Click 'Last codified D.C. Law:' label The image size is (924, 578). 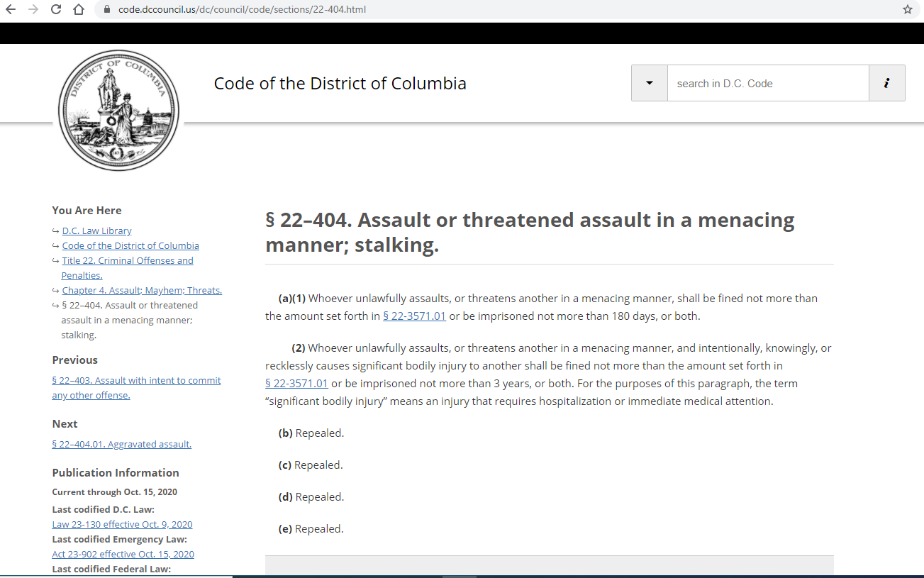click(104, 509)
